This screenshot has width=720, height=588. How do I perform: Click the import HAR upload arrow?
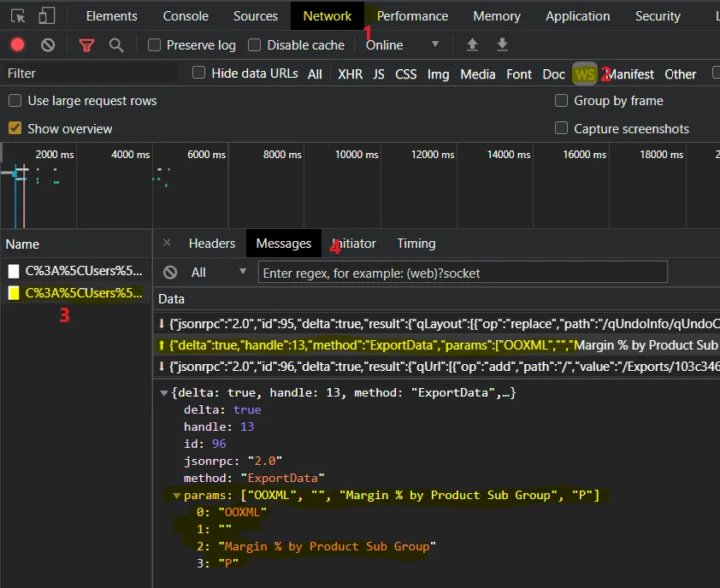pyautogui.click(x=472, y=44)
